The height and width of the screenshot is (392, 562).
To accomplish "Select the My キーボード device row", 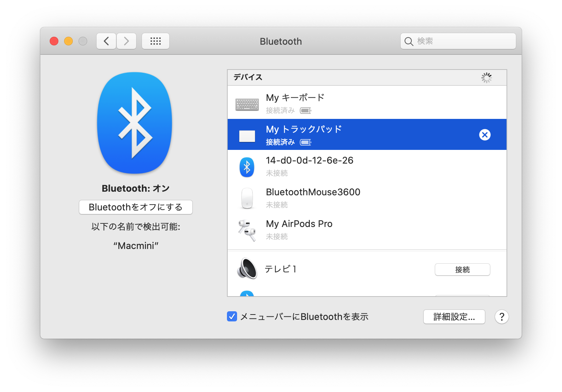I will 367,103.
